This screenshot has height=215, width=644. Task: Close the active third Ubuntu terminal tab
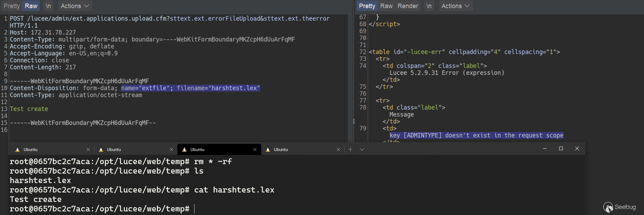pos(255,149)
